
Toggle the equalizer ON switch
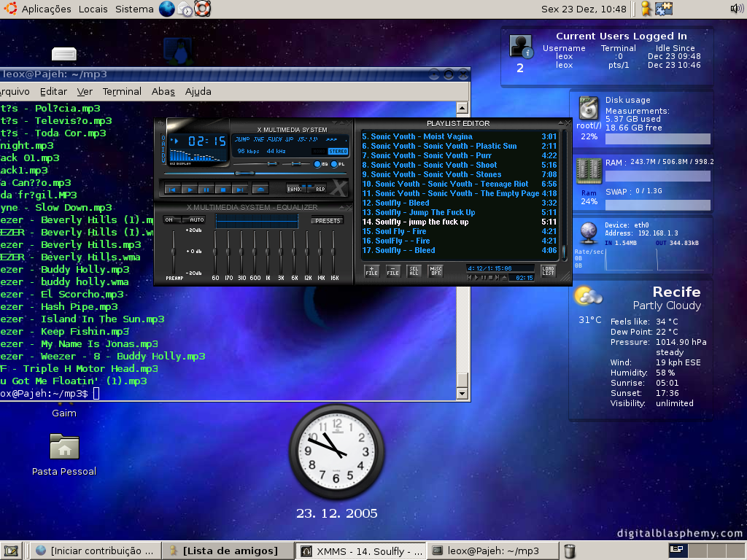tap(172, 220)
